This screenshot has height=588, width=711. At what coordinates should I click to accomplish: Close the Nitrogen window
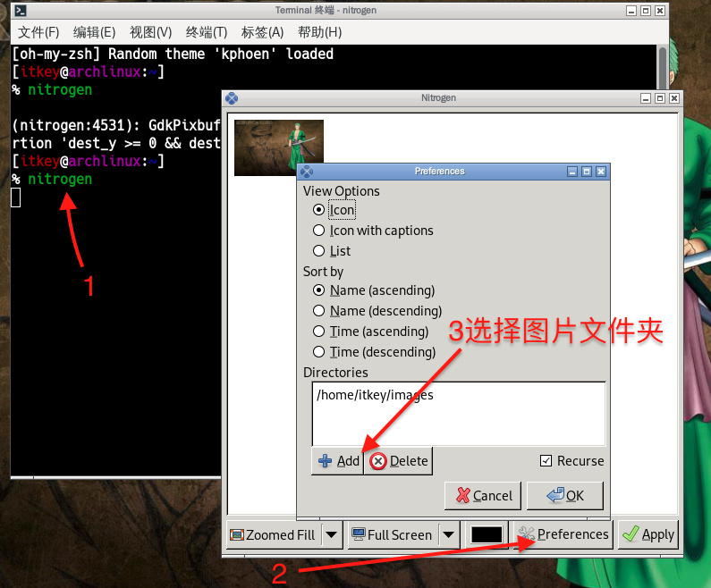[674, 98]
